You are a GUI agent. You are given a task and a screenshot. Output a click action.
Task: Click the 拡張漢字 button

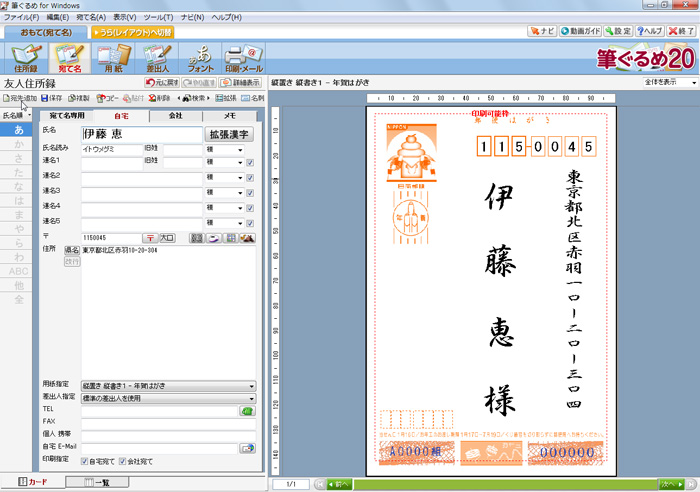pos(229,133)
